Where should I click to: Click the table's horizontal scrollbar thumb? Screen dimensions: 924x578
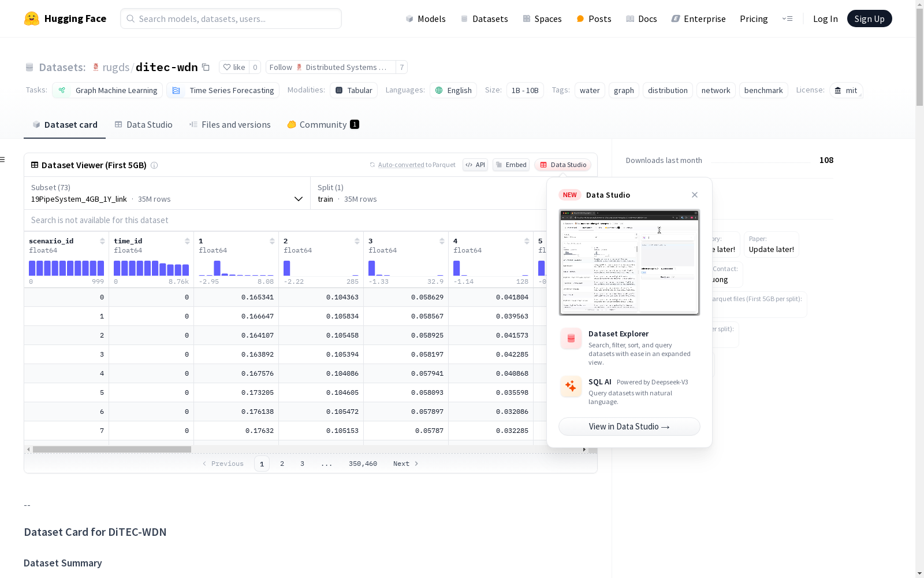[112, 449]
